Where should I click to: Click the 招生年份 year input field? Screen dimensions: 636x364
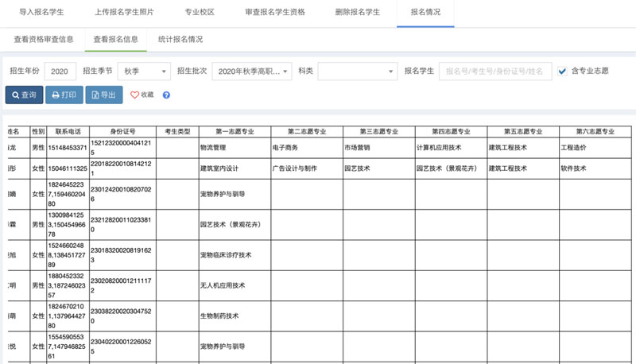click(60, 71)
